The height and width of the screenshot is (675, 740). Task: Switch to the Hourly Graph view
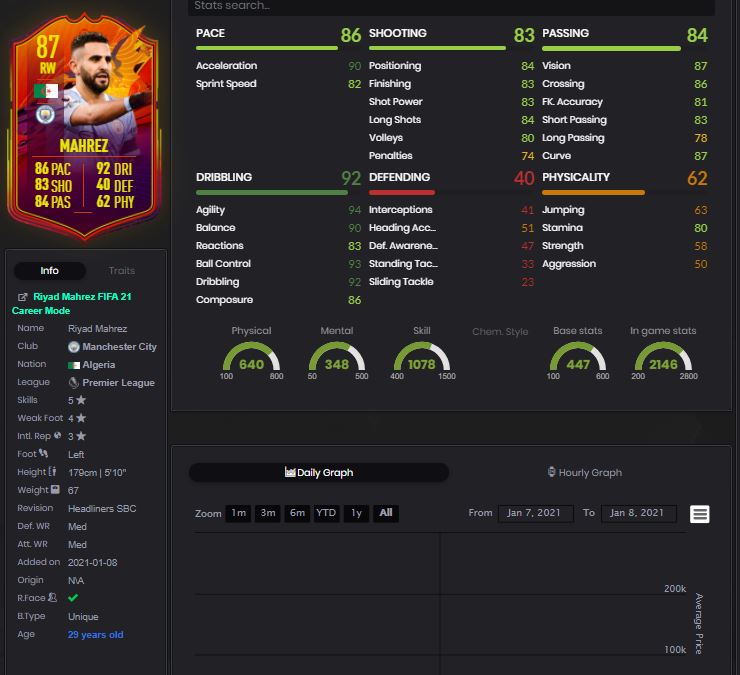pos(585,472)
